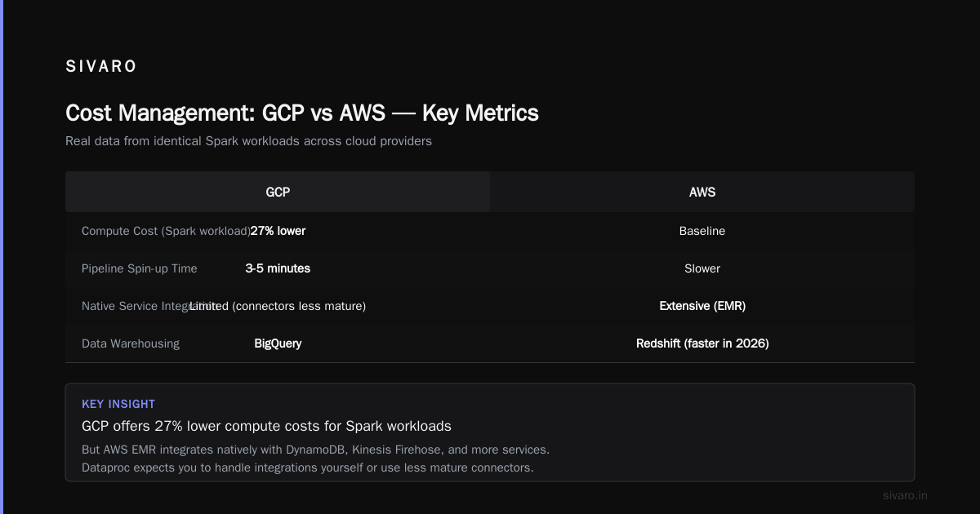Click the Dataproc integrations sentence

click(x=308, y=467)
